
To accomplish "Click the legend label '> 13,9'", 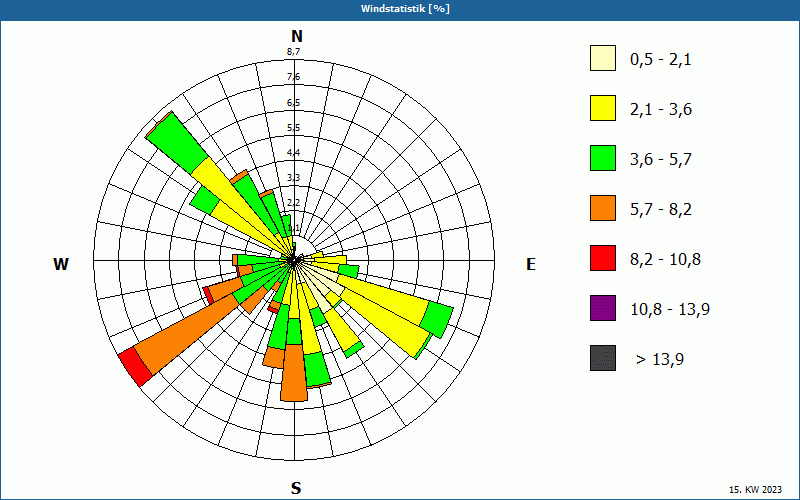I will click(660, 360).
